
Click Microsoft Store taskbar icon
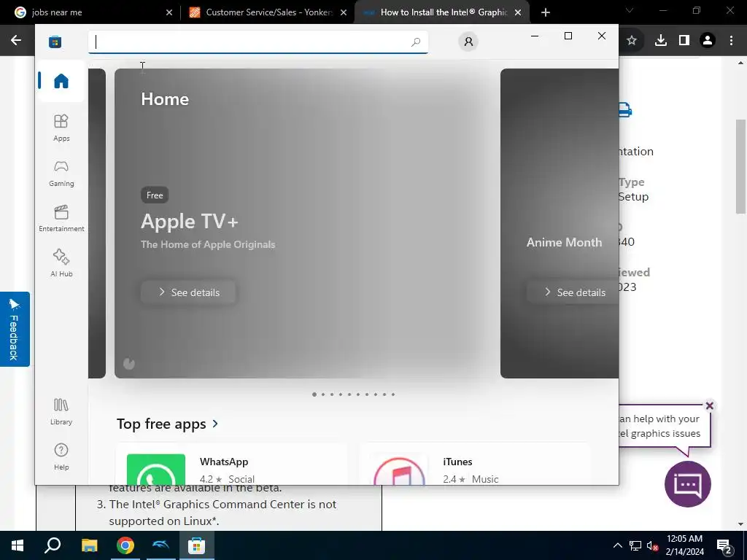(196, 545)
